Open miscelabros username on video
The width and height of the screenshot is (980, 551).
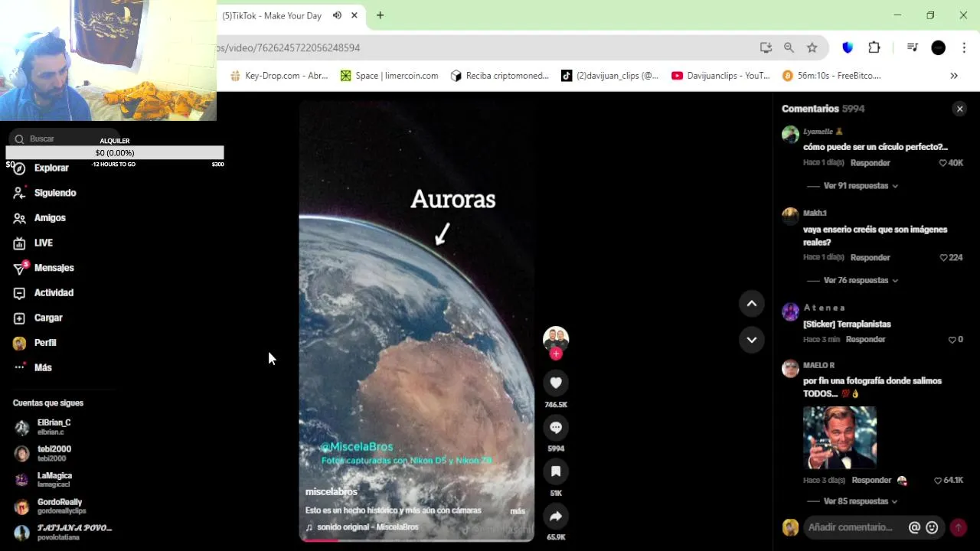pos(332,492)
